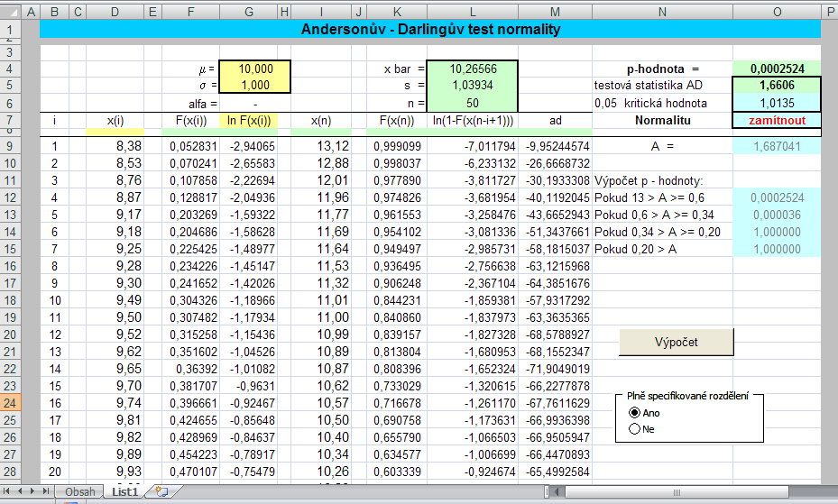The height and width of the screenshot is (504, 838).
Task: Click σ cell with value 1,000
Action: click(255, 85)
